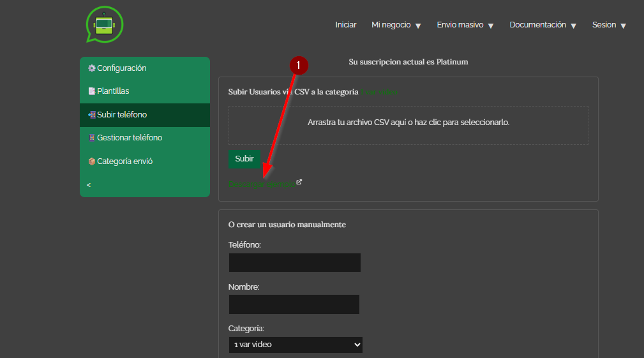Screen dimensions: 644x358
Task: Click the Subir Usuarios via CSV heading
Action: [x=293, y=92]
